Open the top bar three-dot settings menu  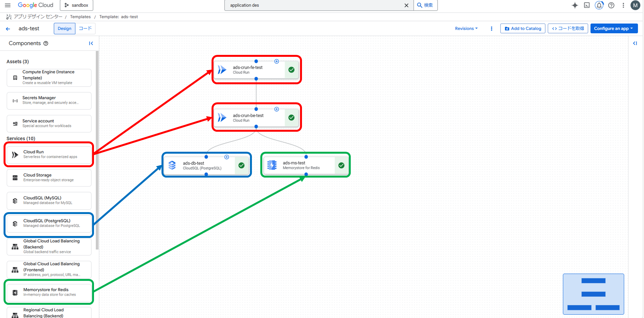623,5
